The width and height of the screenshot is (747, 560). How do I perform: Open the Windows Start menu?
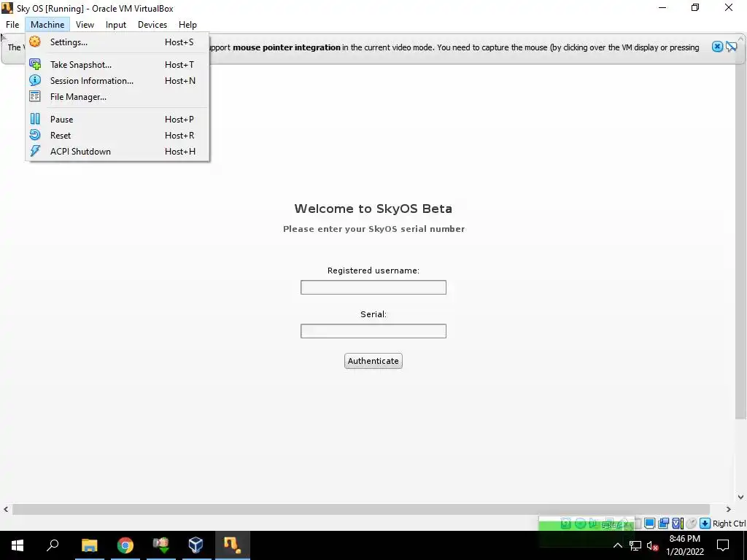pyautogui.click(x=18, y=545)
